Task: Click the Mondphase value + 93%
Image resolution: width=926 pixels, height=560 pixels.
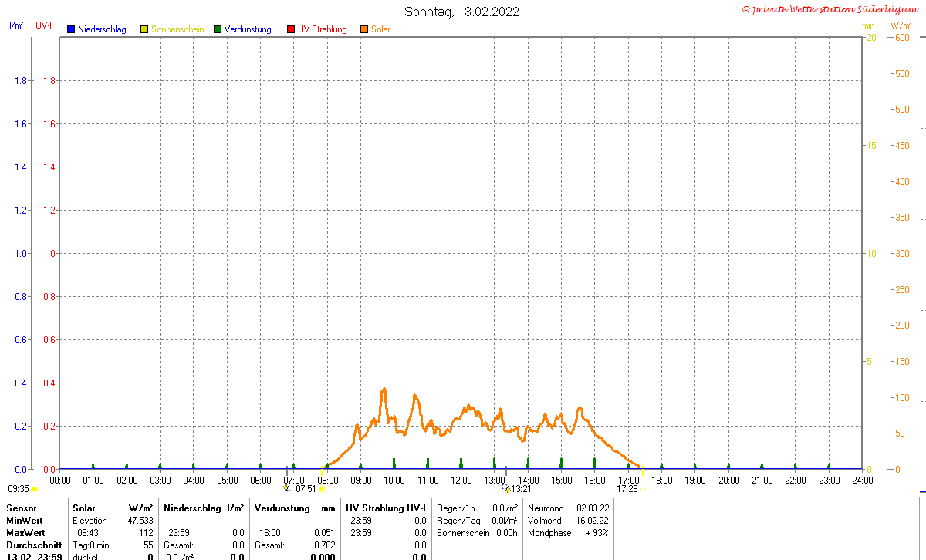Action: [x=597, y=533]
